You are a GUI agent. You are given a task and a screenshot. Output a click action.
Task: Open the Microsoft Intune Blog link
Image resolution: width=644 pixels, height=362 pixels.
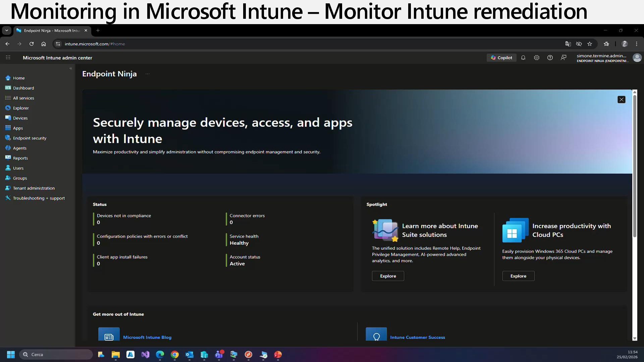147,337
